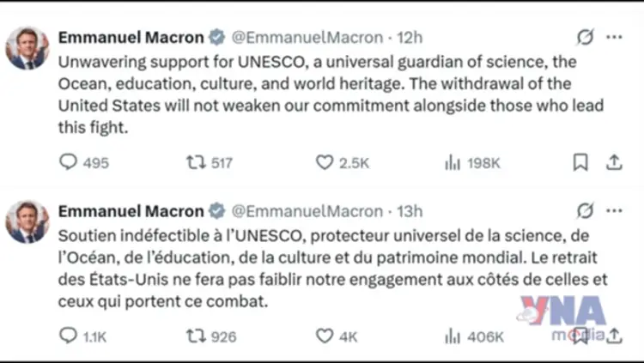Reply to the French UNESCO tweet

(68, 336)
